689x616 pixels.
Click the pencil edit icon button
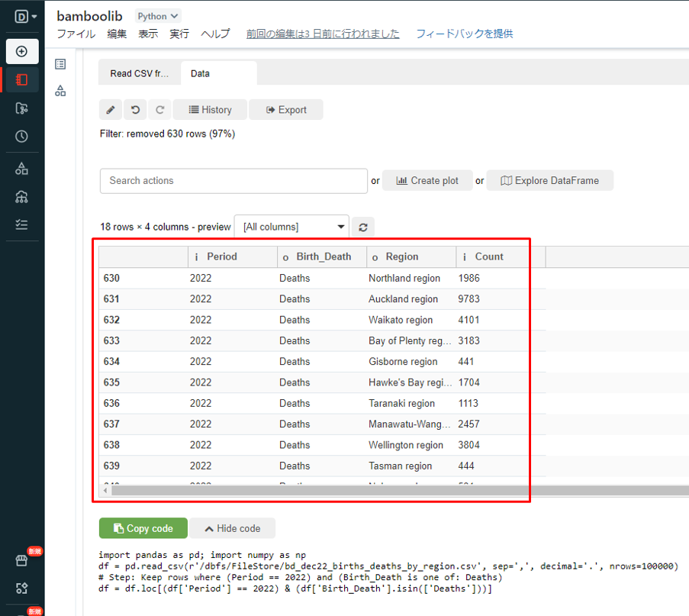point(111,110)
